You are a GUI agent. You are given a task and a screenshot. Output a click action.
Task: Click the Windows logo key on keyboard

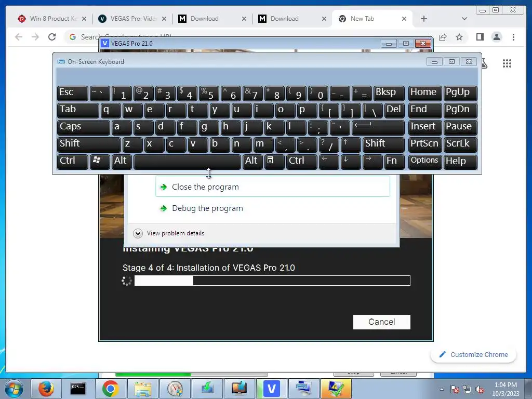[100, 162]
